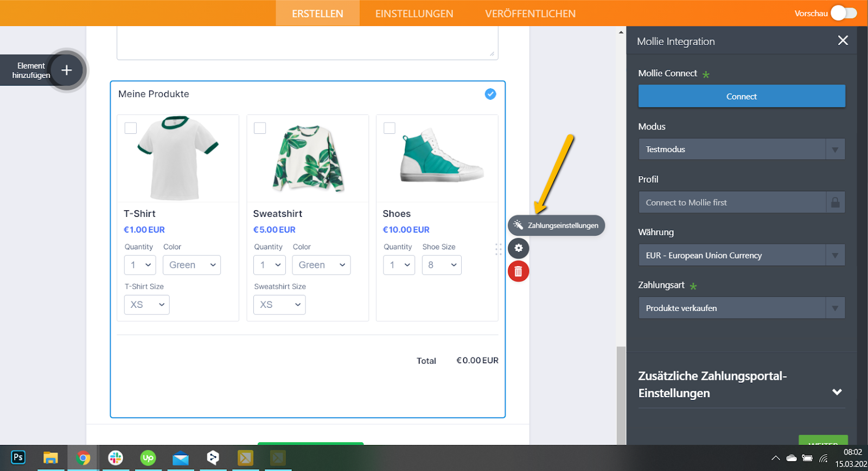Click the OneDrive cloud tray icon

tap(792, 458)
